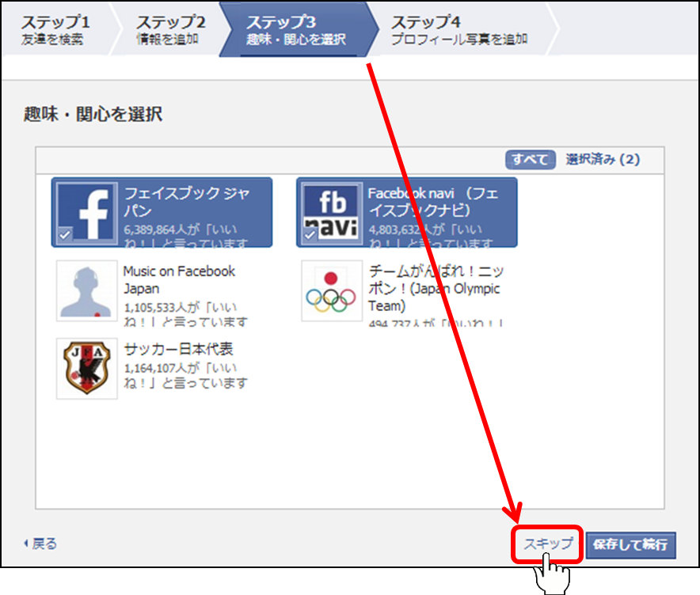Click the スキップ skip button
The image size is (700, 595).
pos(547,544)
